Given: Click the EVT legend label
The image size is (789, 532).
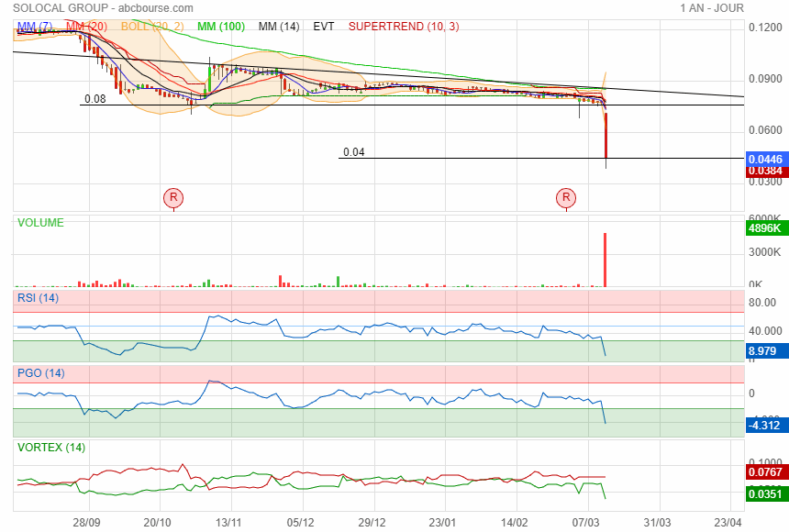Looking at the screenshot, I should pyautogui.click(x=324, y=27).
